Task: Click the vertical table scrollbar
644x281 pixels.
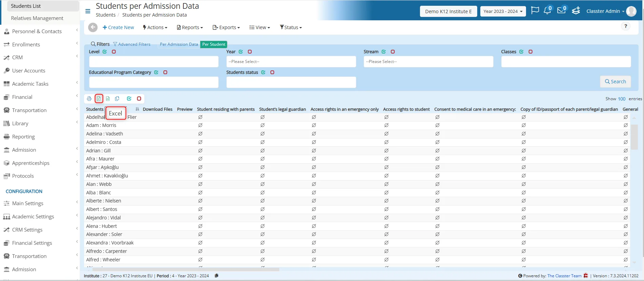Action: point(634,137)
